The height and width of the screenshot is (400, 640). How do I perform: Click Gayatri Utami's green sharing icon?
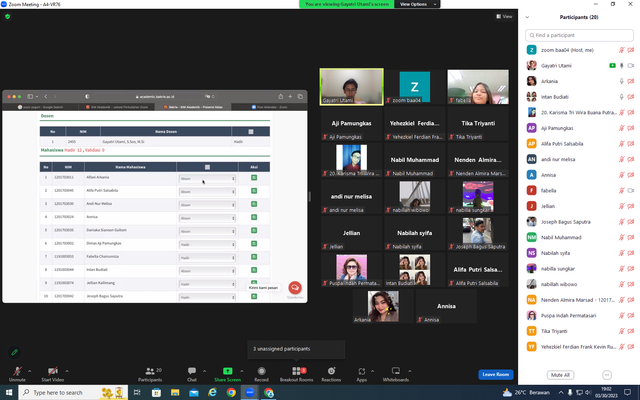[612, 65]
